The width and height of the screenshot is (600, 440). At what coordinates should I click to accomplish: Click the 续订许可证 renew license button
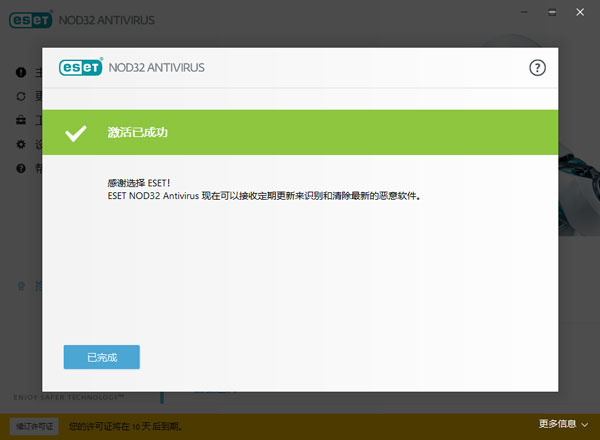[35, 425]
